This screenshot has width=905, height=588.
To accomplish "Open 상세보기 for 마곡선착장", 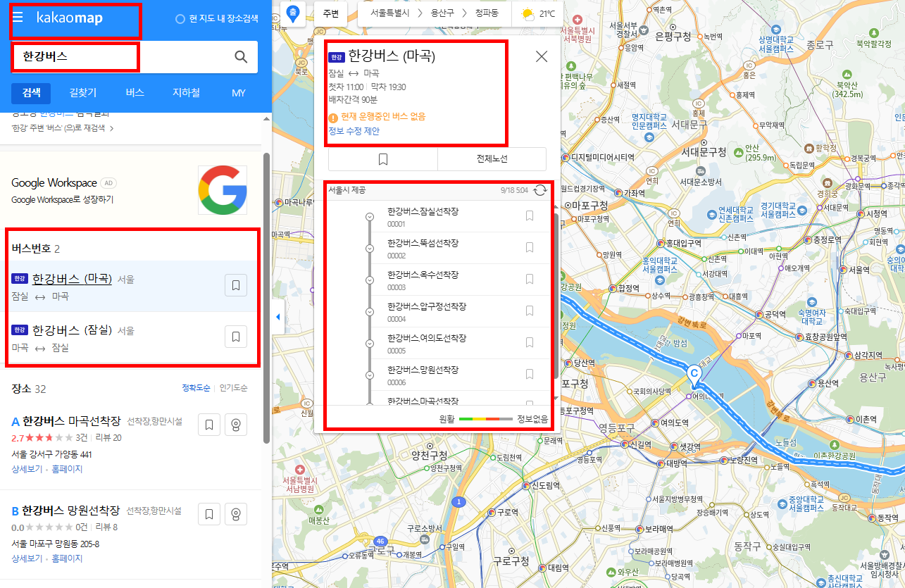I will pyautogui.click(x=27, y=468).
